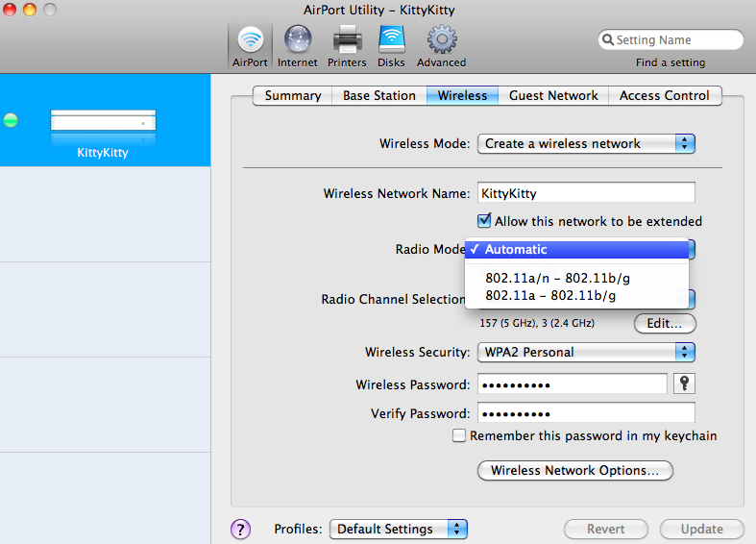This screenshot has height=544, width=756.
Task: Select the Wireless tab
Action: pos(462,95)
